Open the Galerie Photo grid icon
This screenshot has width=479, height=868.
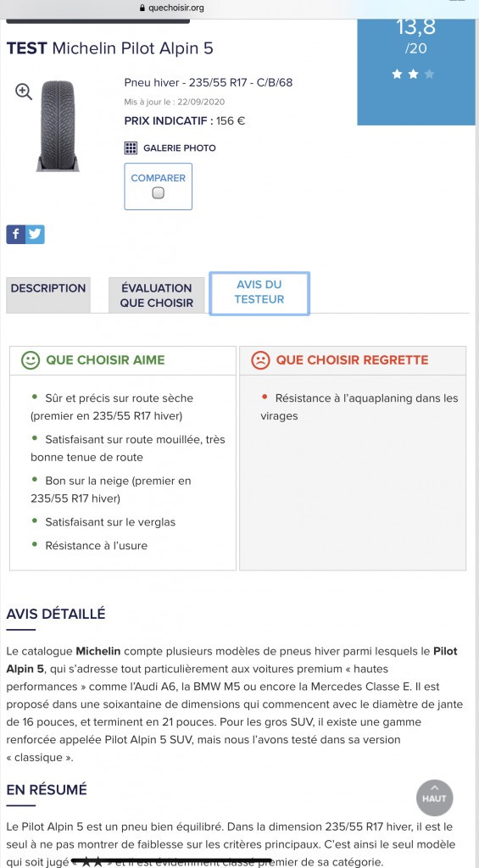131,147
